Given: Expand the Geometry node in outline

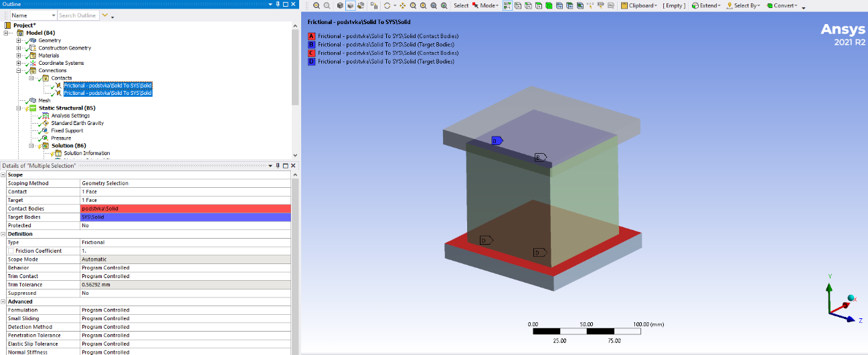Looking at the screenshot, I should pyautogui.click(x=19, y=41).
